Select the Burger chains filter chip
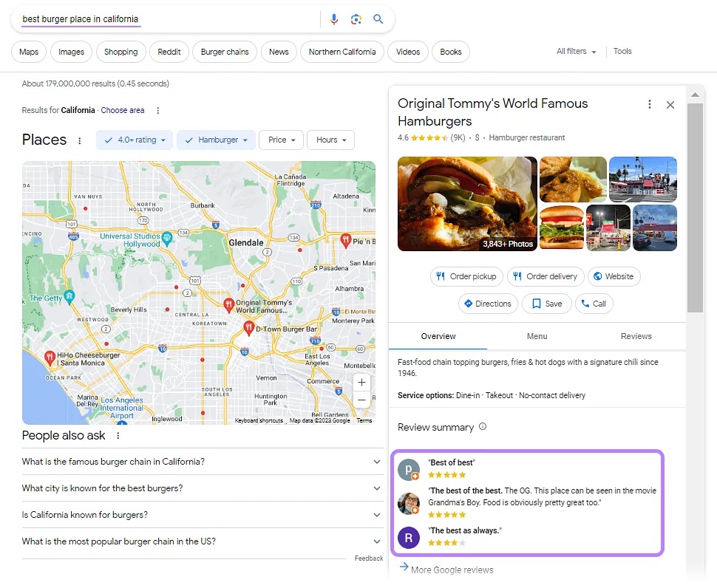Image resolution: width=717 pixels, height=588 pixels. point(225,52)
